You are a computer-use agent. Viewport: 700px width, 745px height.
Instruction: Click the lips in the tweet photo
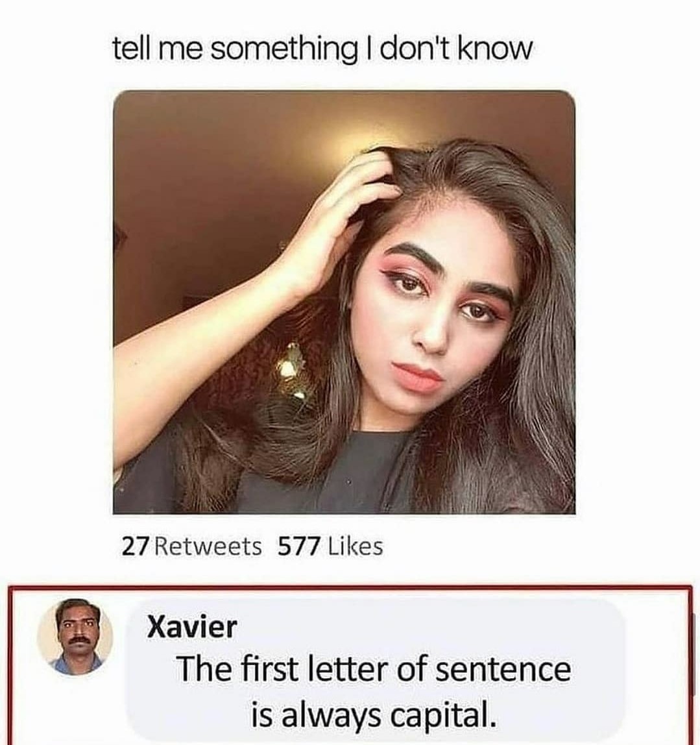(x=417, y=375)
